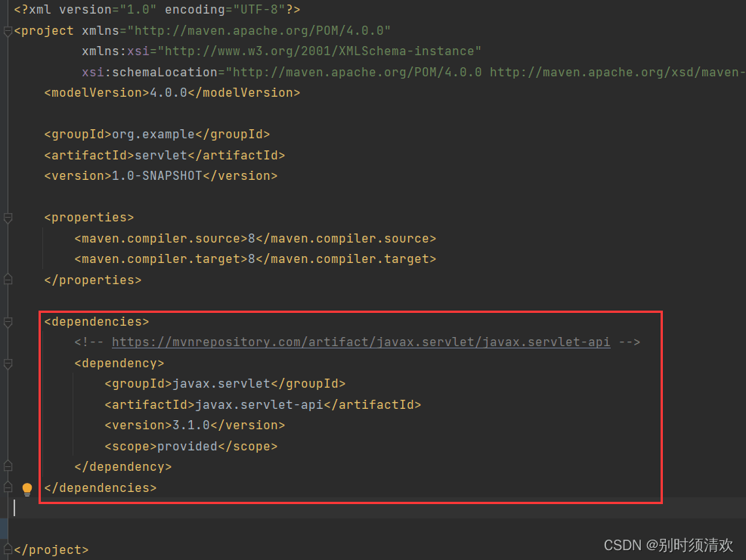
Task: Collapse the project tag fold marker
Action: [8, 31]
